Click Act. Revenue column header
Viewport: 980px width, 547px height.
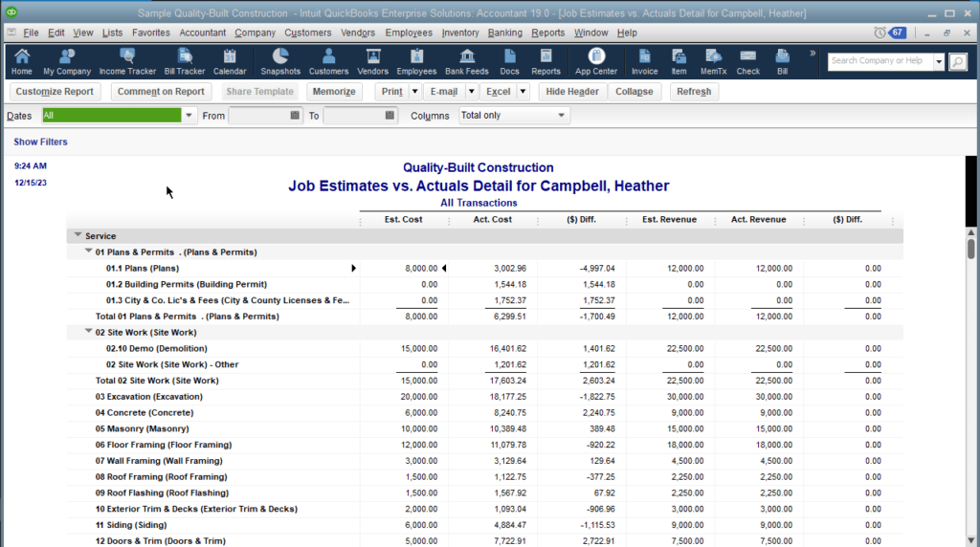pyautogui.click(x=758, y=220)
